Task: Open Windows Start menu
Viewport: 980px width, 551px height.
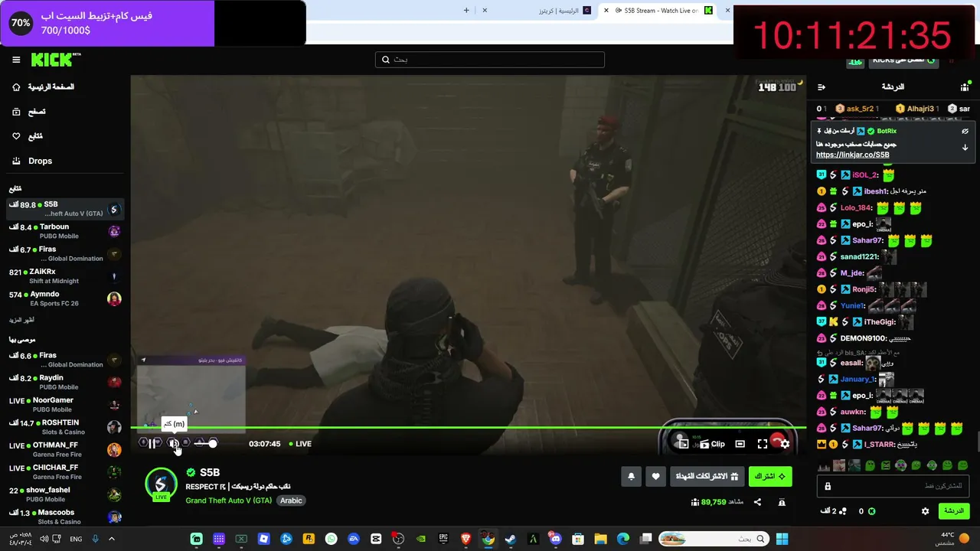Action: [x=782, y=539]
